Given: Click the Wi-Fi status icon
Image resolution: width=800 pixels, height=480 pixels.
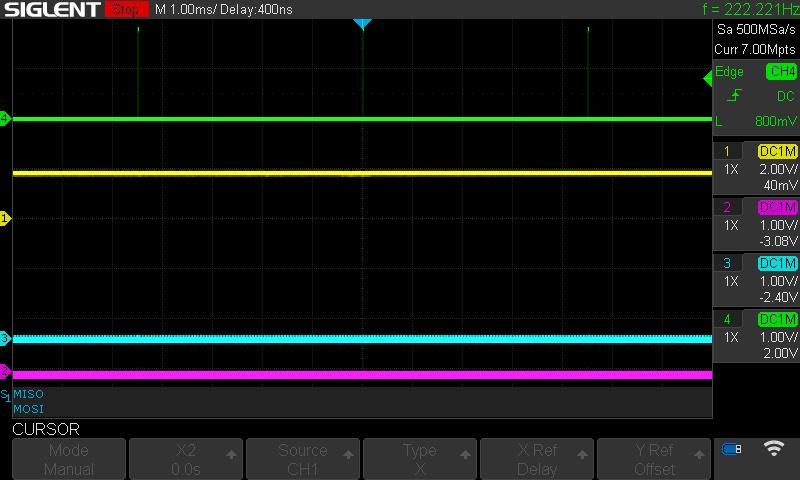Looking at the screenshot, I should click(x=773, y=448).
